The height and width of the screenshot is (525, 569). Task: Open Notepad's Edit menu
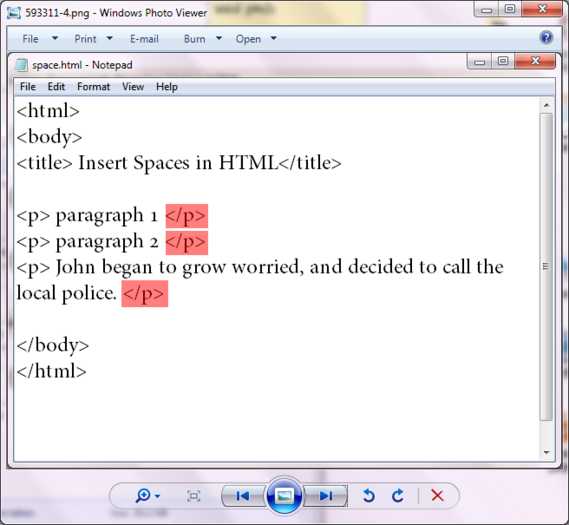(56, 87)
